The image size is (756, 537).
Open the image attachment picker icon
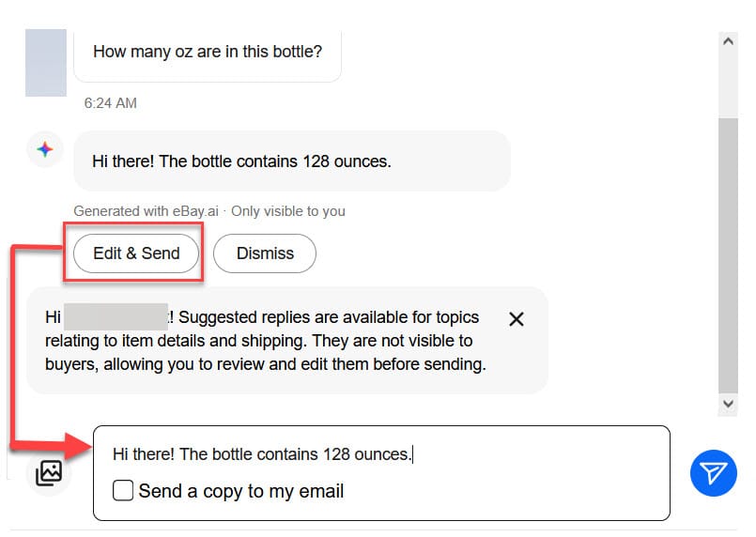pos(49,472)
